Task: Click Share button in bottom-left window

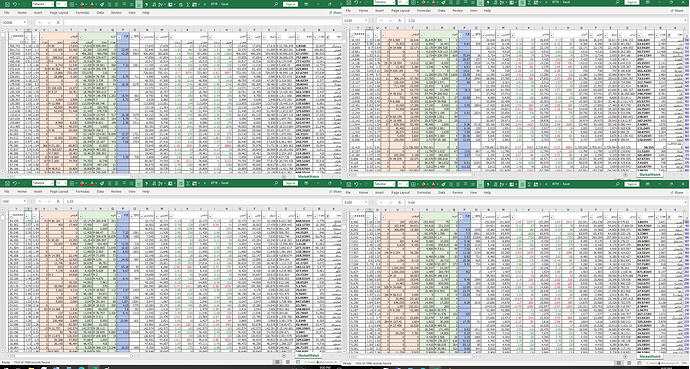Action: (336, 192)
